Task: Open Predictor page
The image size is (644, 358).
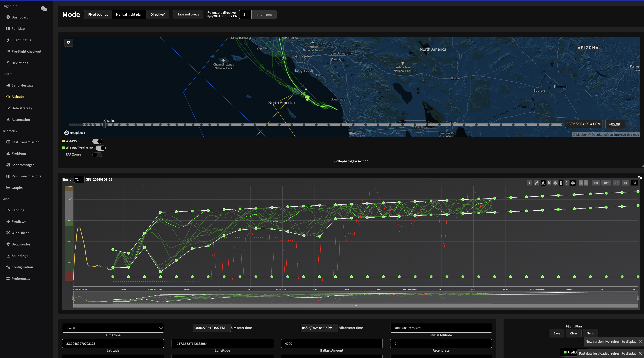Action: point(19,221)
